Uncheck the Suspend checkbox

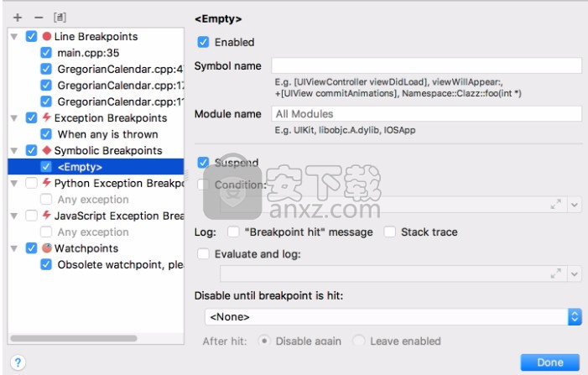tap(203, 163)
